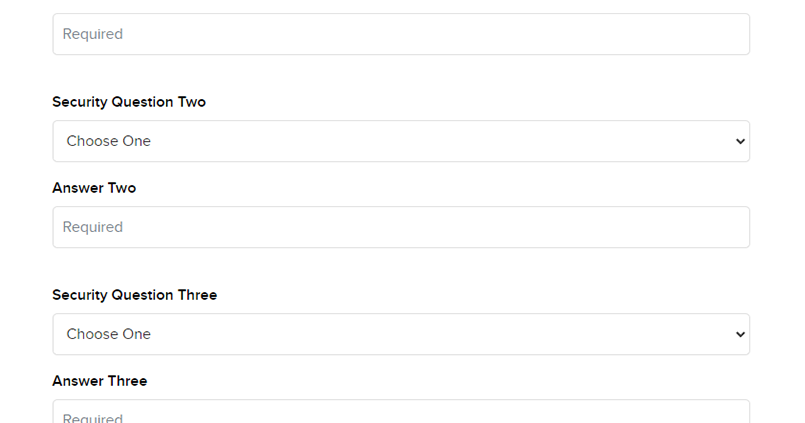Place cursor in the field below Answer Two label
This screenshot has height=423, width=805.
pyautogui.click(x=400, y=227)
